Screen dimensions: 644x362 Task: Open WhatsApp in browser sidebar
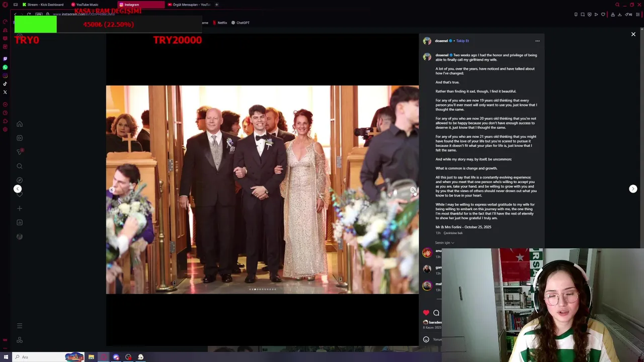[x=5, y=67]
